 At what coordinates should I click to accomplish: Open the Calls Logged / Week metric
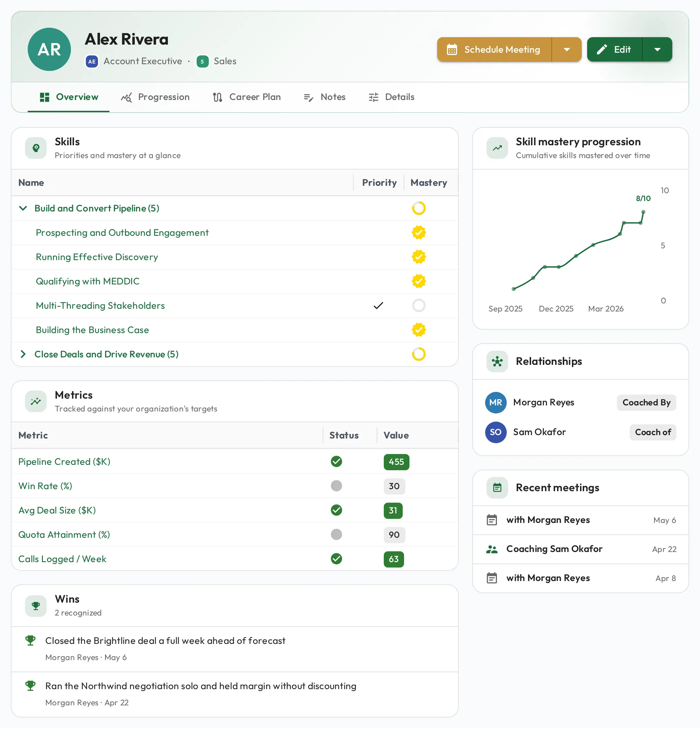[x=62, y=559]
